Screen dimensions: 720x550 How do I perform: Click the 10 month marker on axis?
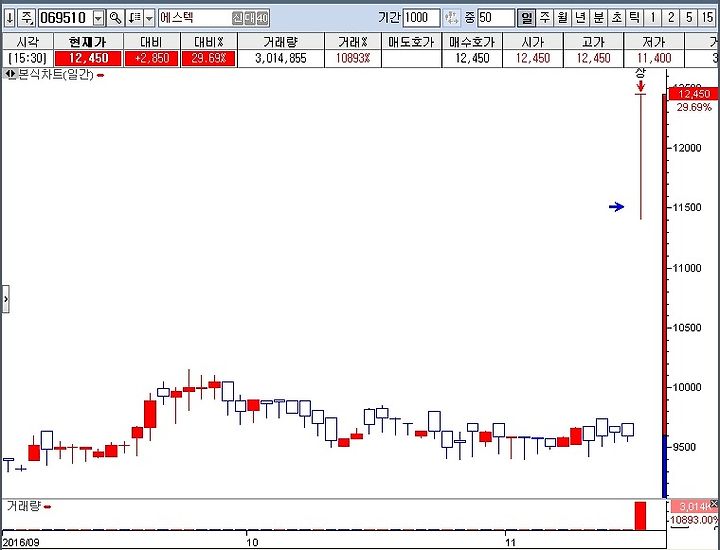tap(252, 542)
